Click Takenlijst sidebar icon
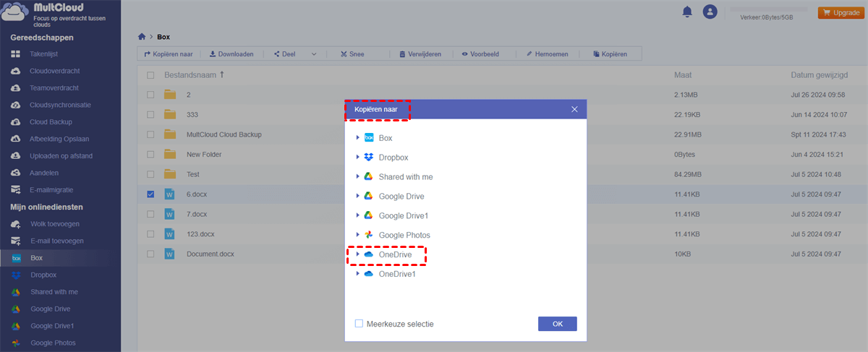 (16, 54)
